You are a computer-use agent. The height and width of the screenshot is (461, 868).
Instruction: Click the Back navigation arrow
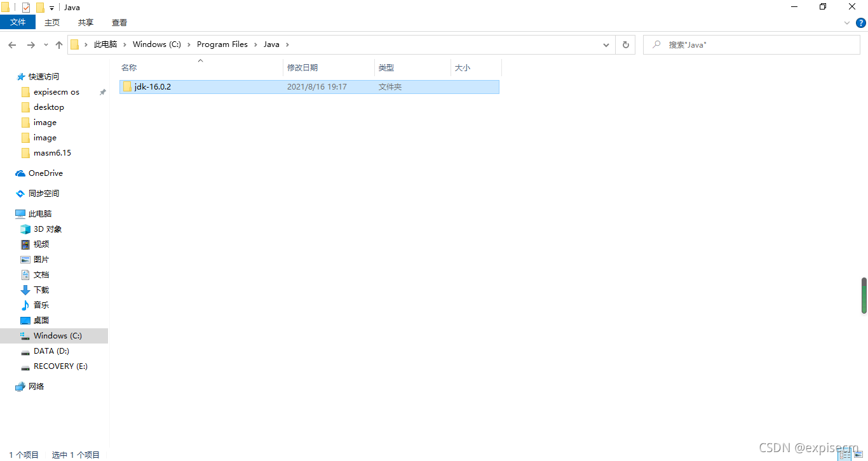pos(12,45)
